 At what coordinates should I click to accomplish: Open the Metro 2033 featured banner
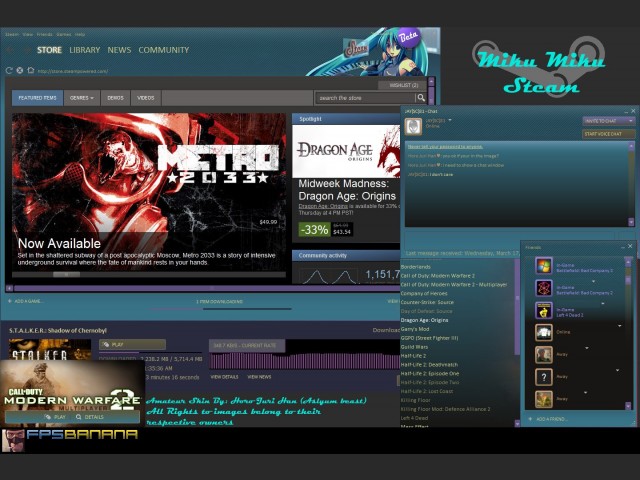[x=149, y=192]
